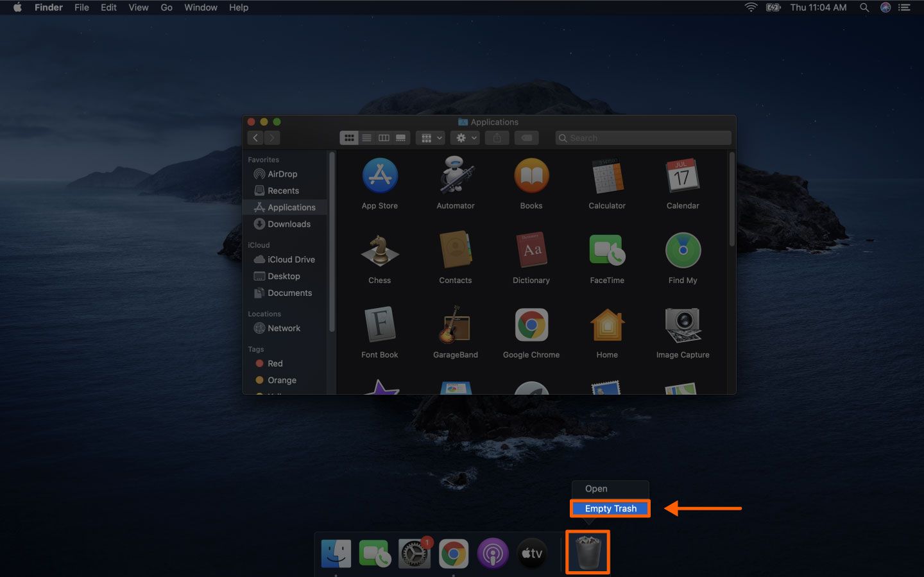The image size is (924, 577).
Task: Click the Finder forward button
Action: point(272,138)
